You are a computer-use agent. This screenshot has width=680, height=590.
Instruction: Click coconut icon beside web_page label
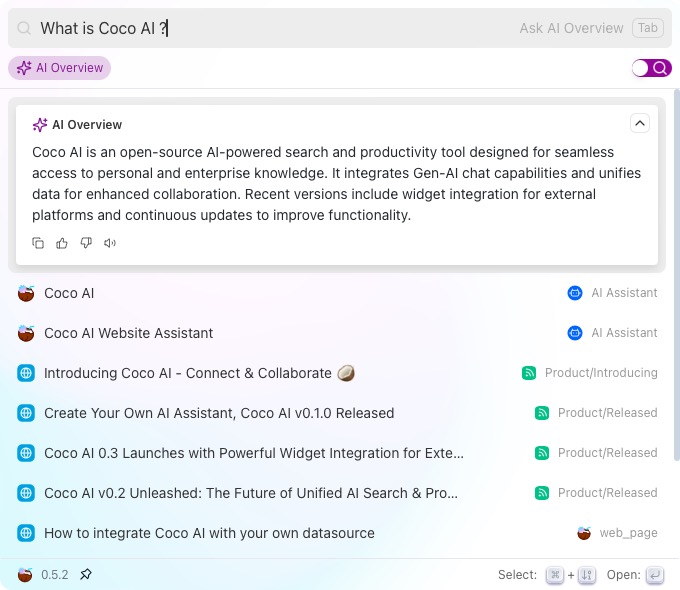pyautogui.click(x=584, y=533)
